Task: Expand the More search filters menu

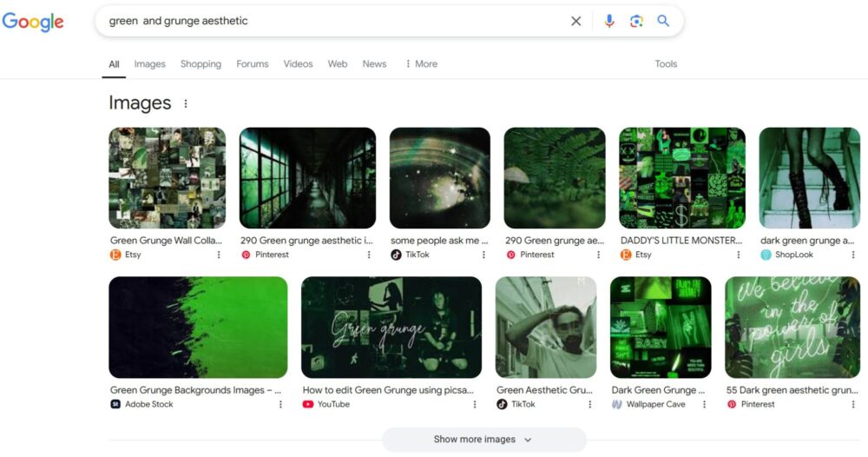Action: tap(421, 63)
